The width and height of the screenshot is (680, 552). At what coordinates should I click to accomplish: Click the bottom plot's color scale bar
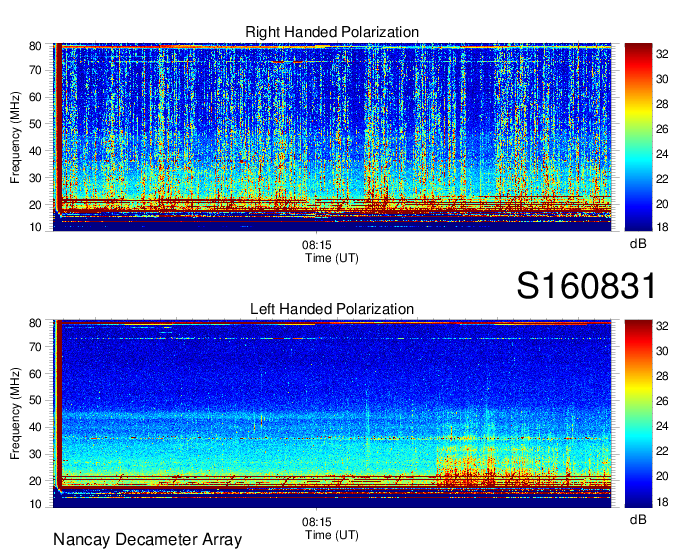pyautogui.click(x=638, y=414)
